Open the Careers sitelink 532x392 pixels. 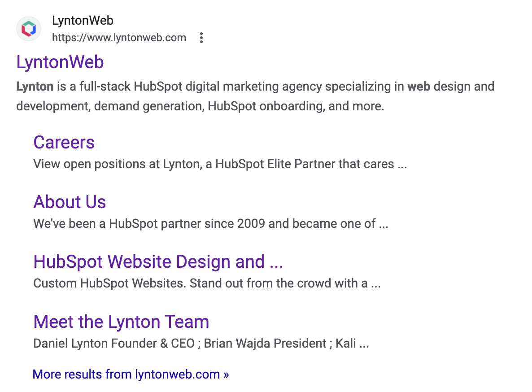[x=64, y=142]
